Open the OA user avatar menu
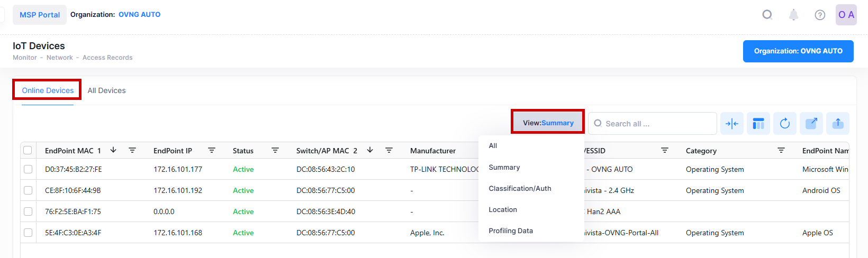This screenshot has width=868, height=258. [846, 15]
